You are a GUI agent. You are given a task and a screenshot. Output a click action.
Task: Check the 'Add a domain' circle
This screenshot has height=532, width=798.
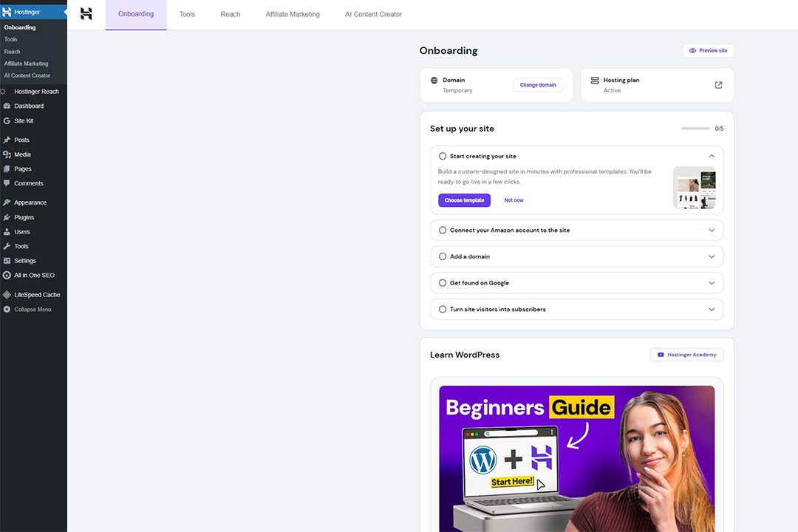[x=443, y=256]
